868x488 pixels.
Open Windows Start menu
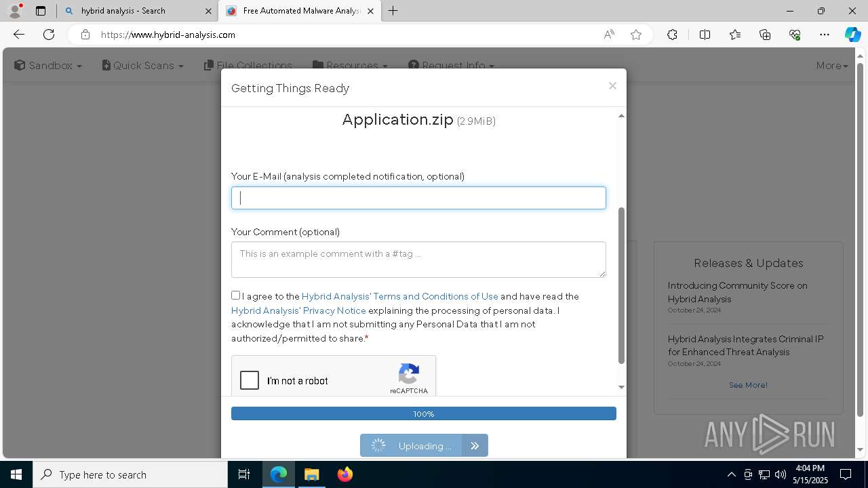[x=16, y=474]
